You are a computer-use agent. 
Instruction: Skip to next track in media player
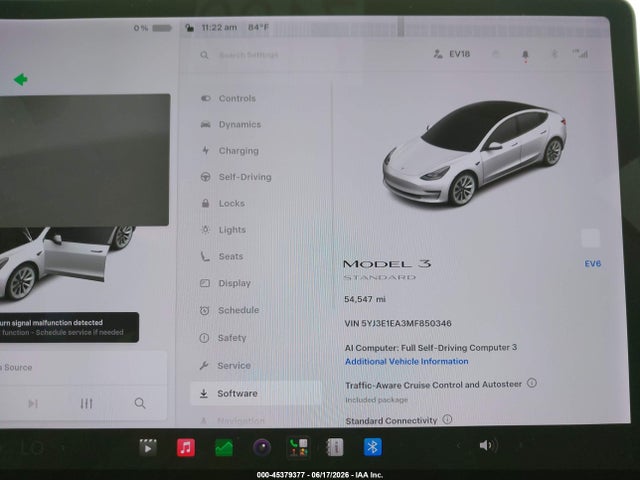coord(33,404)
